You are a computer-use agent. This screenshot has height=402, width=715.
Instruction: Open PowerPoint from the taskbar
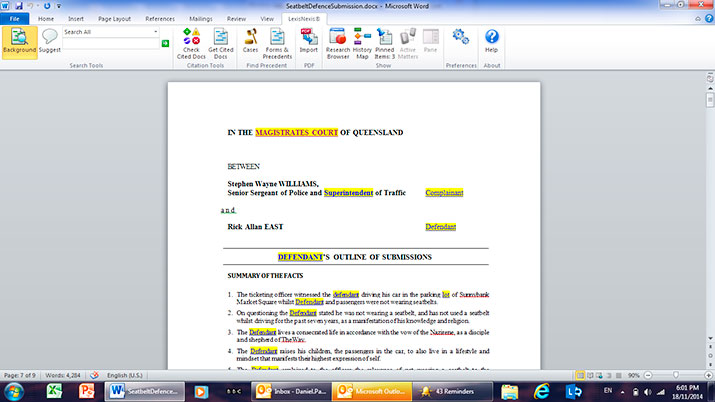tap(86, 391)
